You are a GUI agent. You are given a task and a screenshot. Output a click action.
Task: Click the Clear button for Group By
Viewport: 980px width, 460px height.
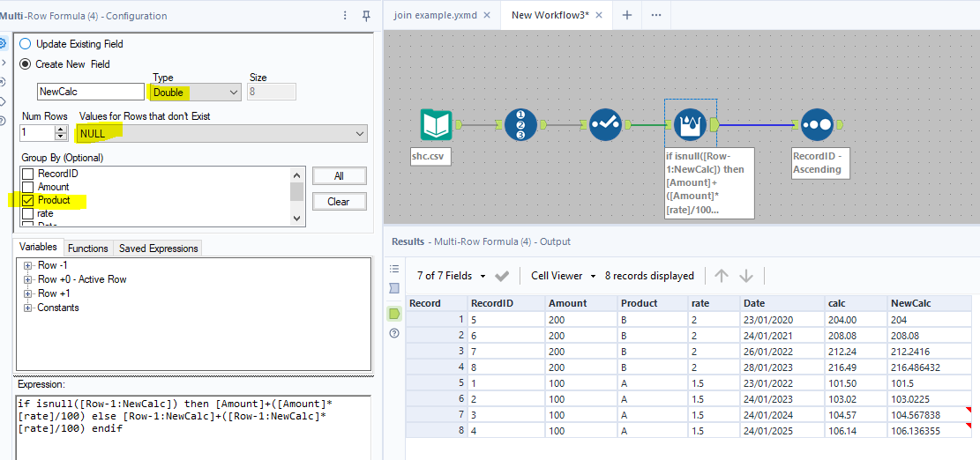click(339, 202)
